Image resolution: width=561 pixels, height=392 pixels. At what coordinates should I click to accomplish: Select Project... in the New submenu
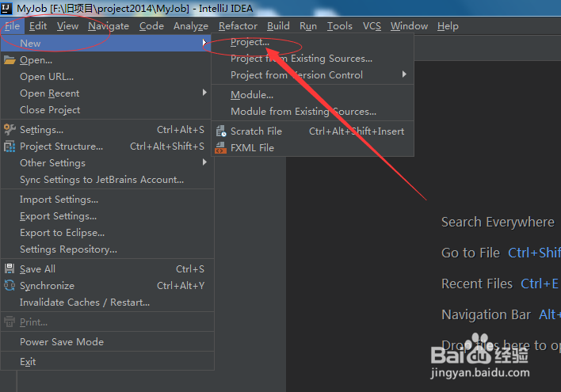pos(313,42)
